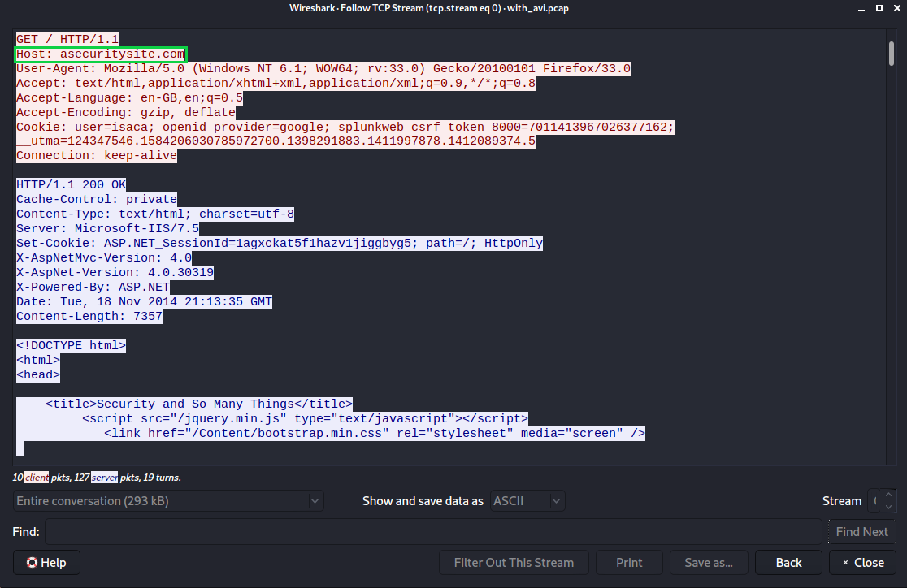Click the 'Content-Type: text/html' line
Viewport: 907px width, 588px height.
[x=155, y=214]
